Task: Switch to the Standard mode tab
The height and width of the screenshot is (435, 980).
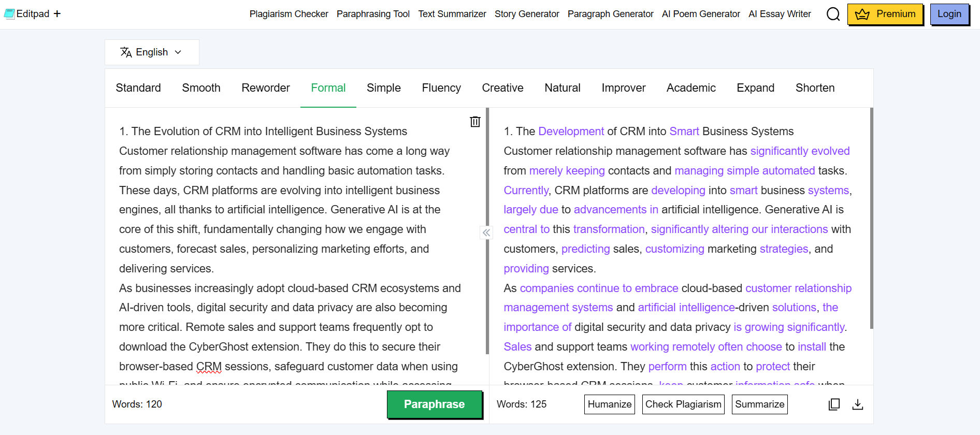Action: [x=138, y=88]
